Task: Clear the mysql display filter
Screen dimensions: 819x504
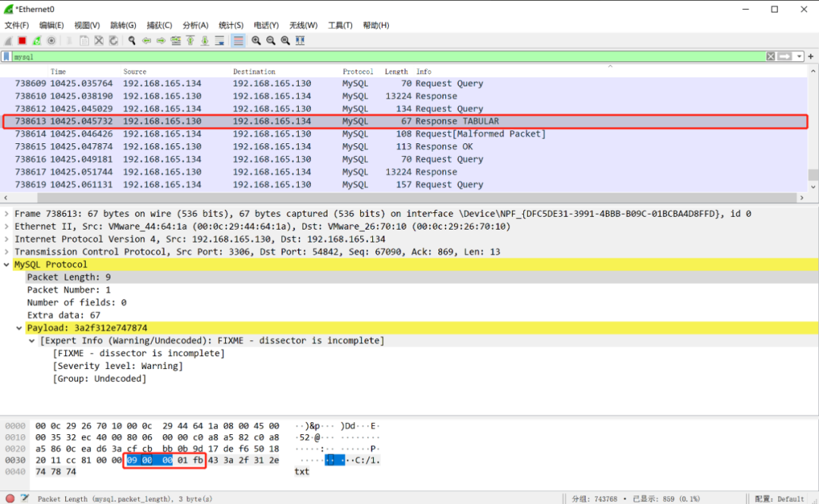Action: pos(770,57)
